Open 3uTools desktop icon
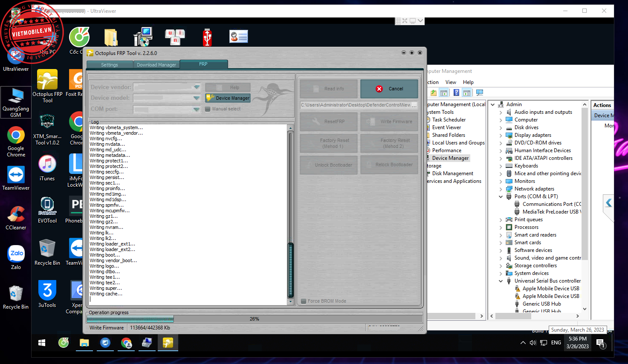 pyautogui.click(x=47, y=294)
